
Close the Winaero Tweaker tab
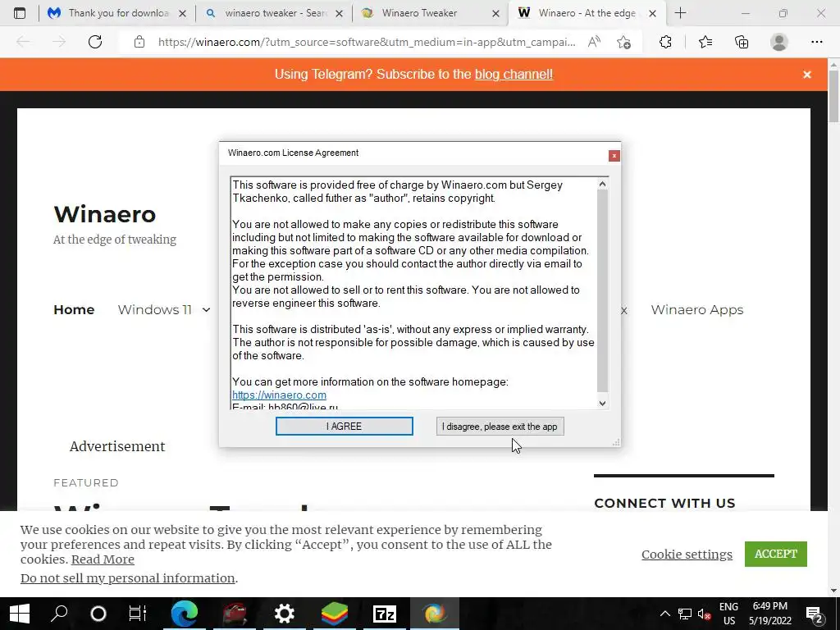pos(496,13)
